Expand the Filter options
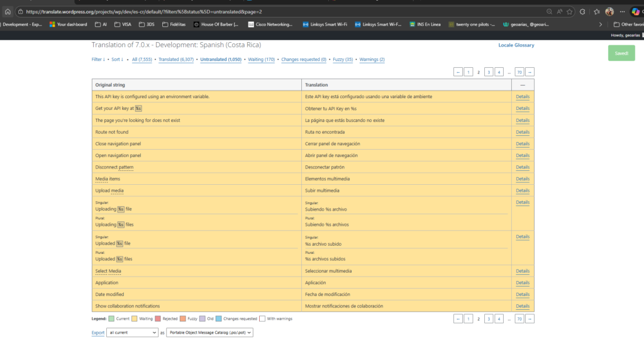This screenshot has height=347, width=644. pyautogui.click(x=97, y=59)
